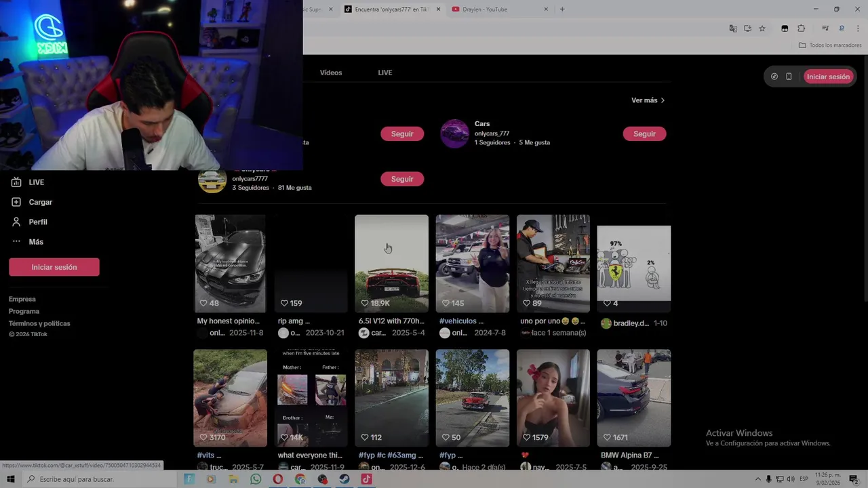Viewport: 868px width, 488px height.
Task: Open the notification center icon
Action: [854, 479]
